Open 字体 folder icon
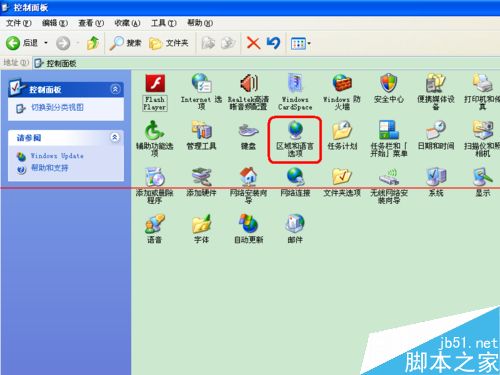The height and width of the screenshot is (375, 500). pos(201,223)
